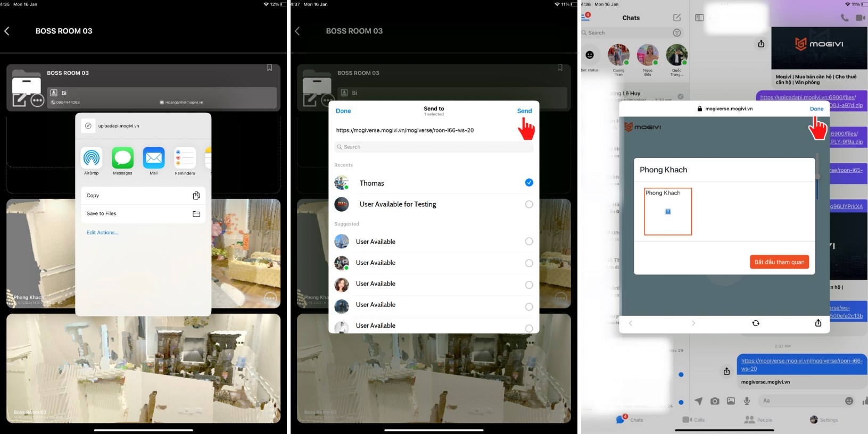The image size is (868, 434).
Task: Tap the bookmark icon behind the Send to dialog
Action: 560,68
